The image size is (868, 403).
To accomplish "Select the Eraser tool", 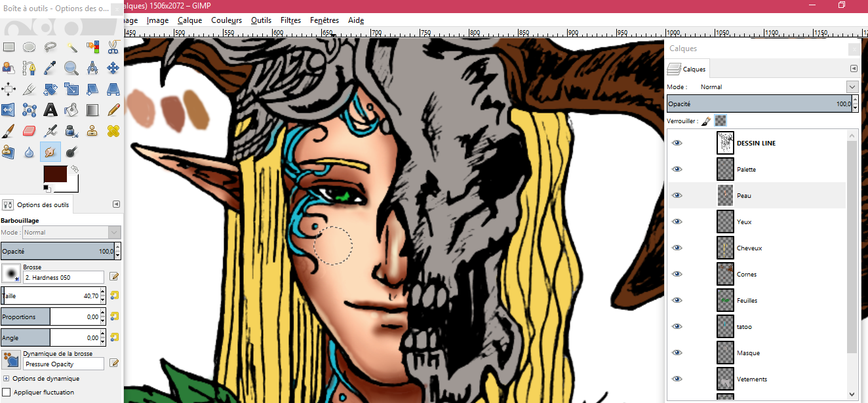I will pos(30,131).
